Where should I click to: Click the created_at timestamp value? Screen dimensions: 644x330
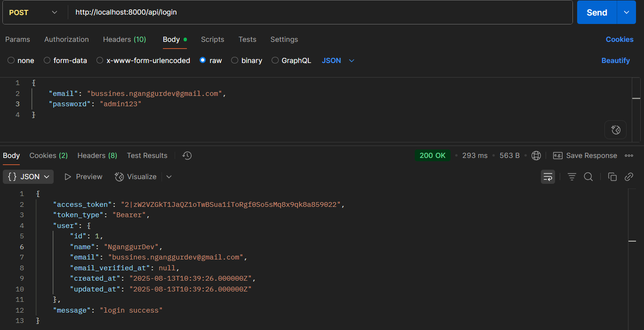coord(191,278)
